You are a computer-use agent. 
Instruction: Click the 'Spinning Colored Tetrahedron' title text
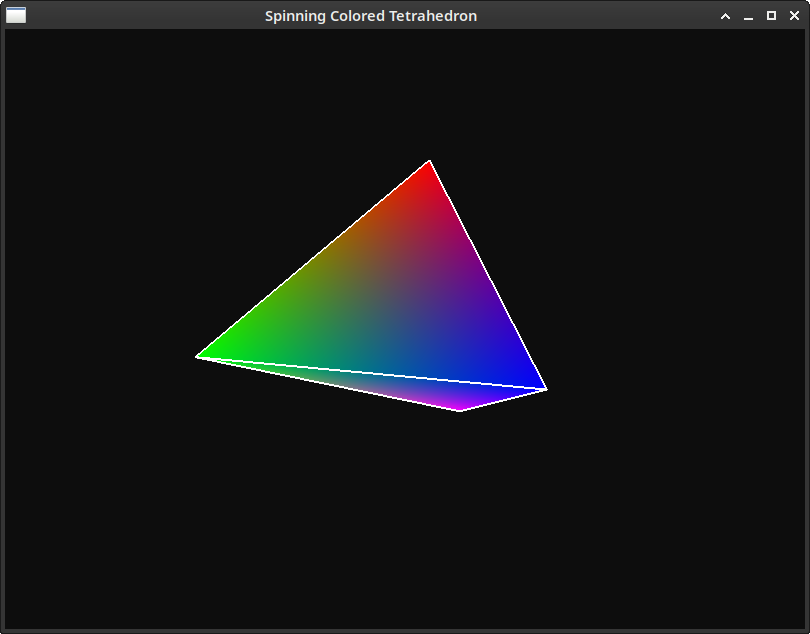pos(371,16)
